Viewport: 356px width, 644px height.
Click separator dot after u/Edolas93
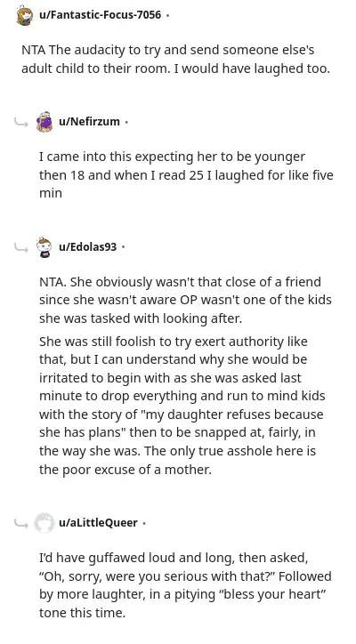click(x=123, y=247)
